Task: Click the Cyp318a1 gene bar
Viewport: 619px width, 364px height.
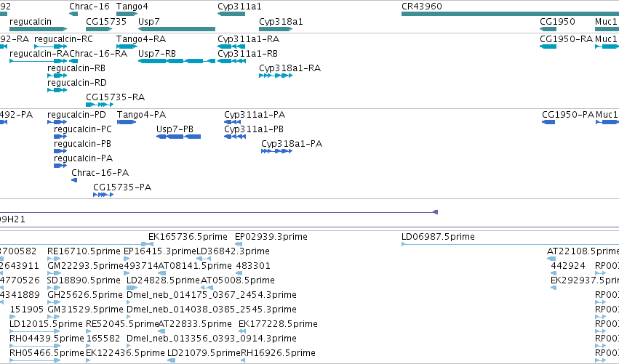Action: 276,29
